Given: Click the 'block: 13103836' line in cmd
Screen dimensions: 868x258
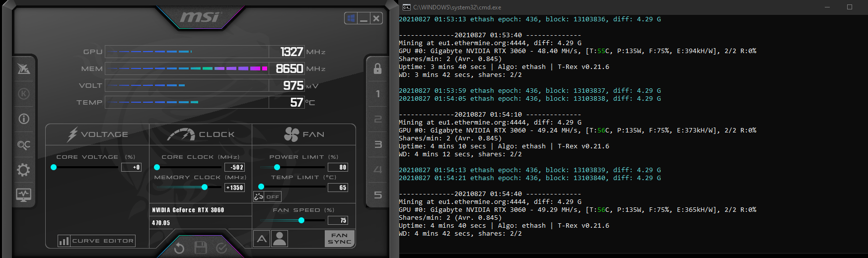Looking at the screenshot, I should 530,19.
